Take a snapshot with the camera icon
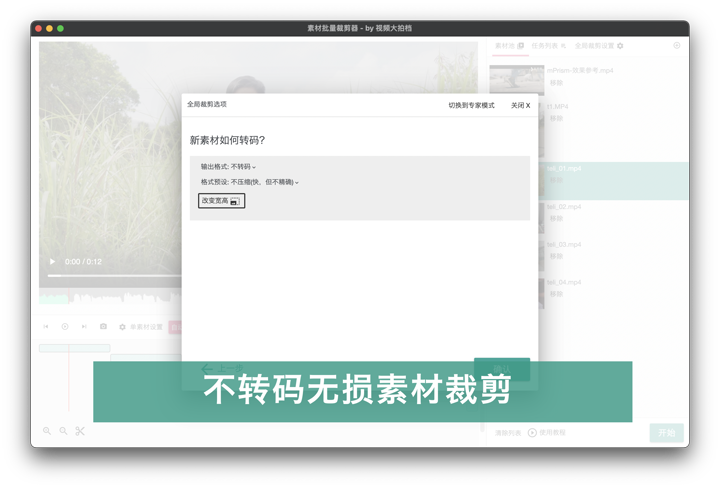720x488 pixels. pyautogui.click(x=103, y=326)
